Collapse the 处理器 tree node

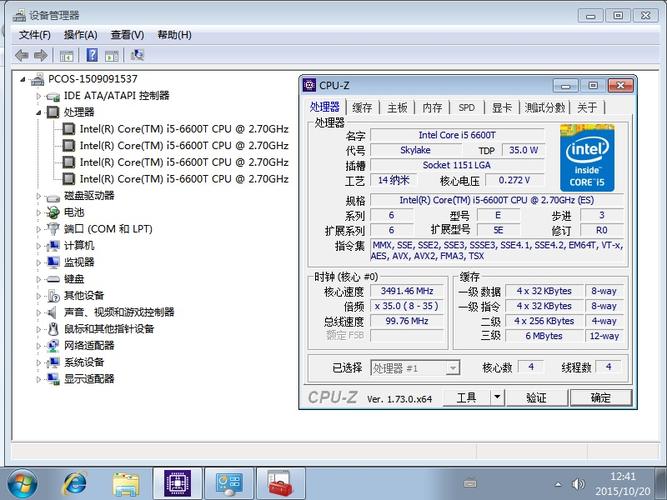point(38,113)
